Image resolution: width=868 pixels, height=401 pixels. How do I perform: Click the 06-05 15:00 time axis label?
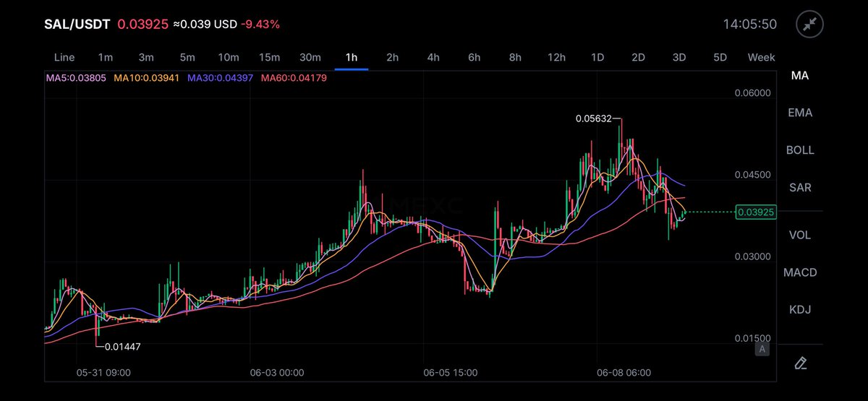point(450,373)
